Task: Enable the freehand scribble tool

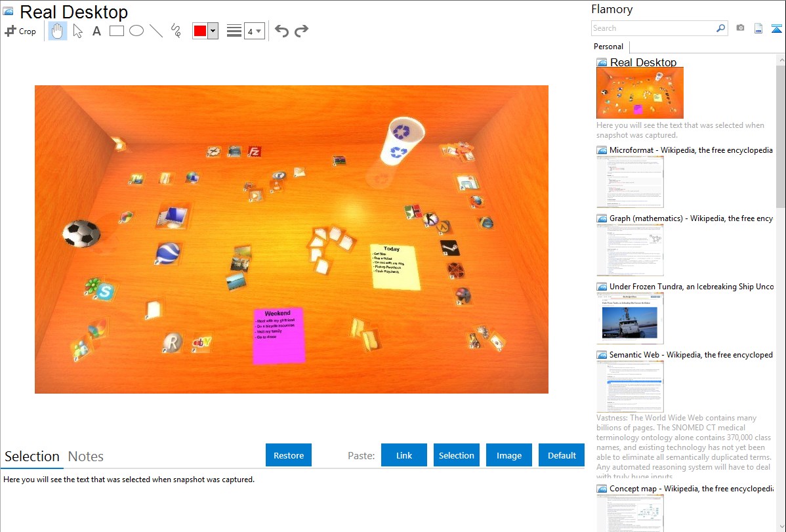Action: [176, 31]
